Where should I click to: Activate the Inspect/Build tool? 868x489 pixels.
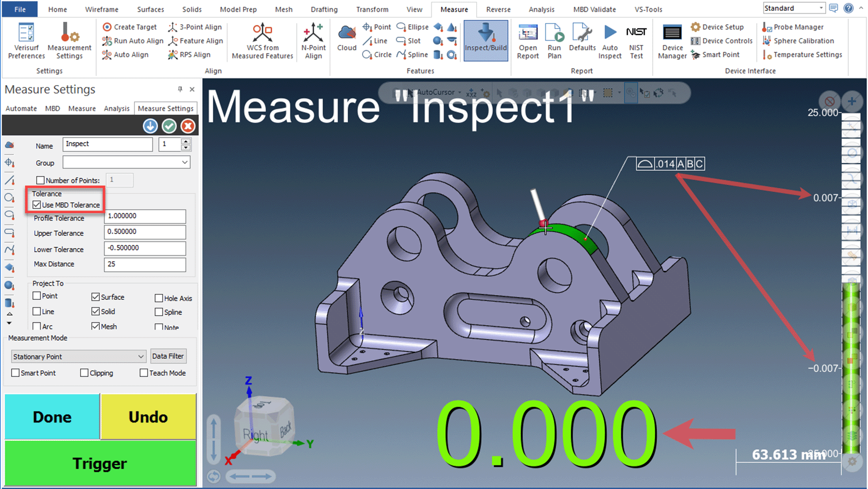coord(486,41)
